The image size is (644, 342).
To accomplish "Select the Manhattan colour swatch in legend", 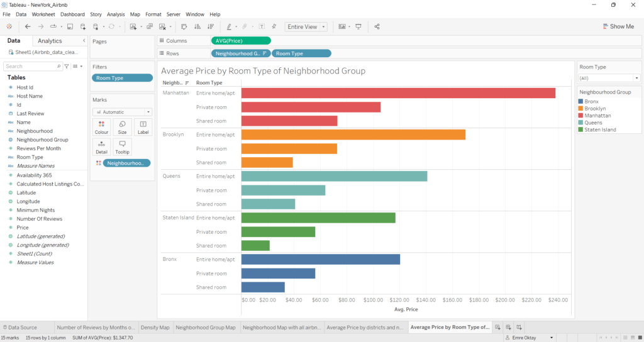I will click(x=581, y=116).
